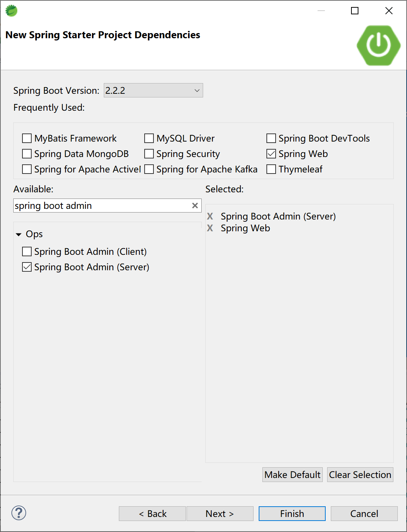Click the Clear Selection button
Image resolution: width=407 pixels, height=532 pixels.
tap(360, 475)
